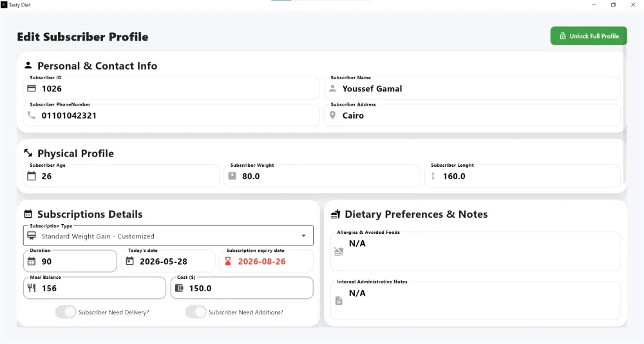Click the calendar icon in Today's date field
Viewport: 644px width, 344px height.
click(x=130, y=261)
